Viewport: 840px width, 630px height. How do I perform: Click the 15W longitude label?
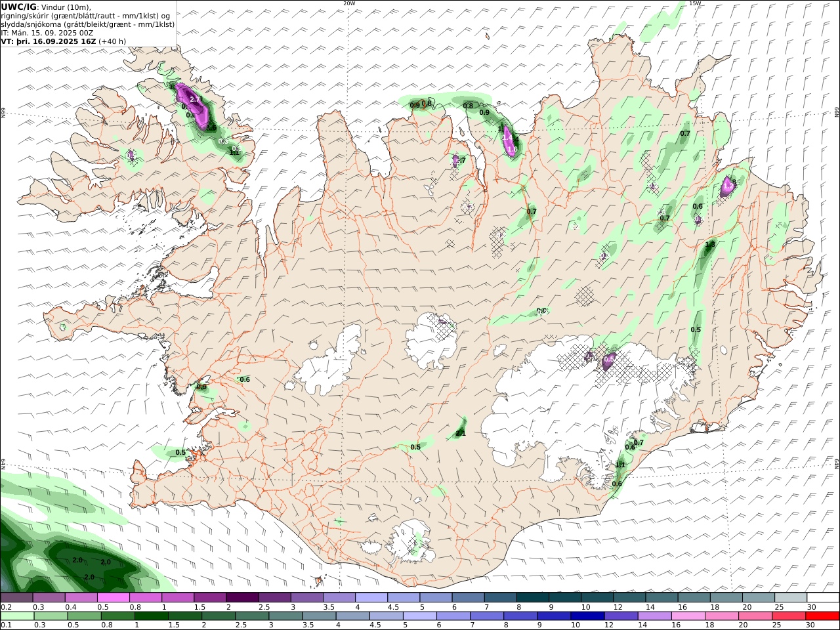tap(695, 3)
